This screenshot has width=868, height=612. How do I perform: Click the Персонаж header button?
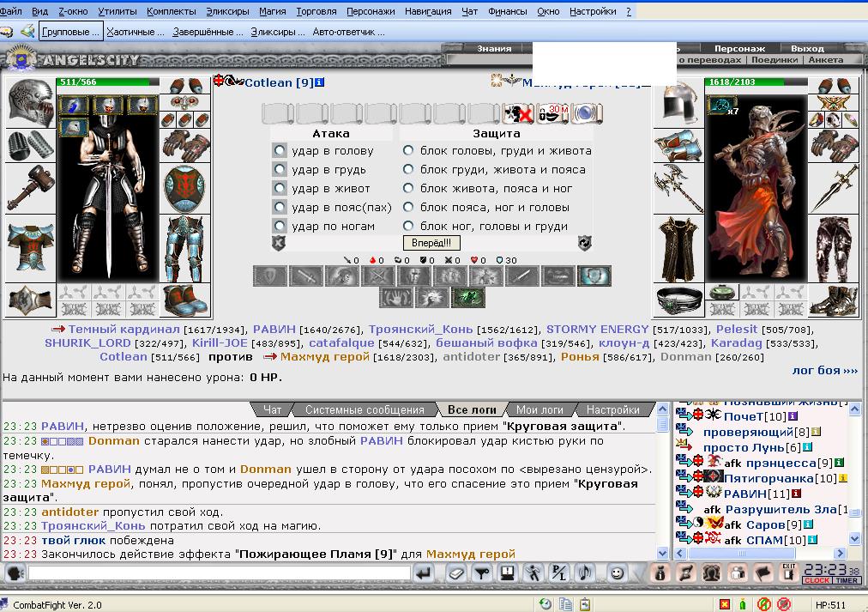tap(739, 49)
